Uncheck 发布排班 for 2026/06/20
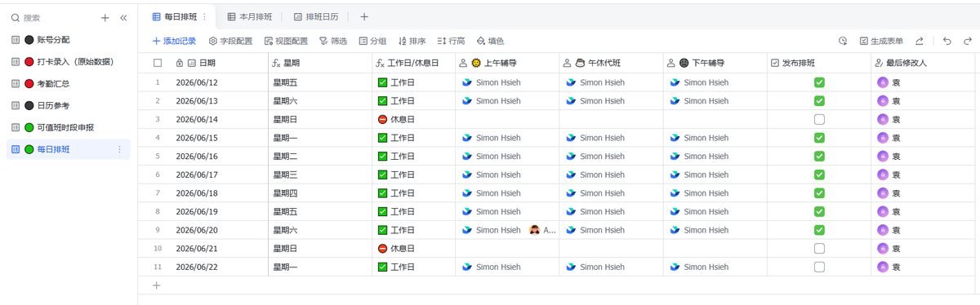The width and height of the screenshot is (980, 305). (819, 230)
